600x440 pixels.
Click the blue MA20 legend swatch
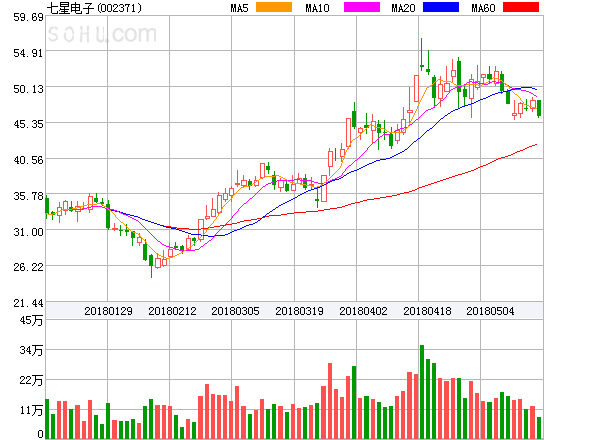coord(441,7)
